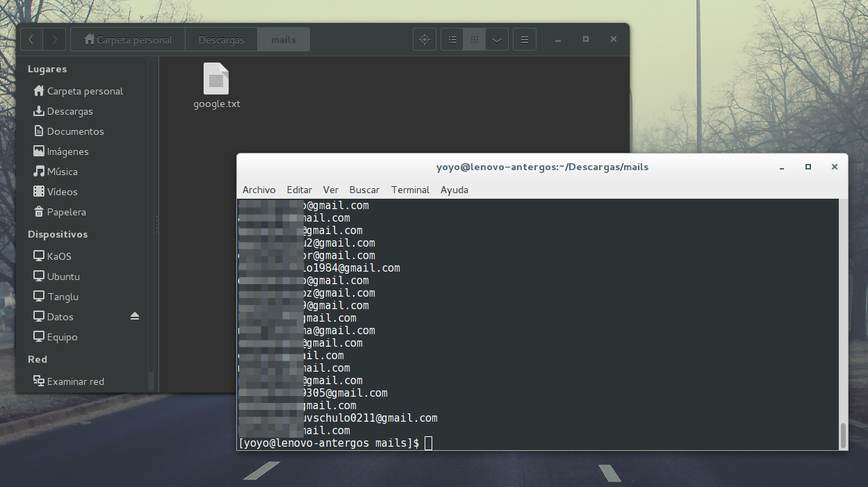This screenshot has width=868, height=487.
Task: Open the file manager hamburger menu
Action: (x=525, y=40)
